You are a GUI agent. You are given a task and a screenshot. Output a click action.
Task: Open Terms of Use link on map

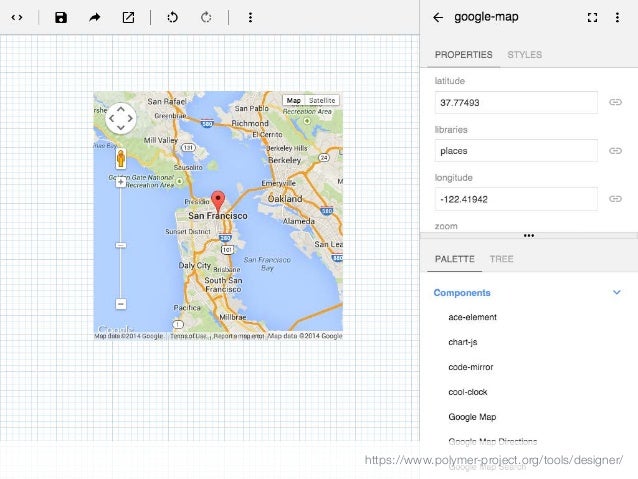coord(188,336)
